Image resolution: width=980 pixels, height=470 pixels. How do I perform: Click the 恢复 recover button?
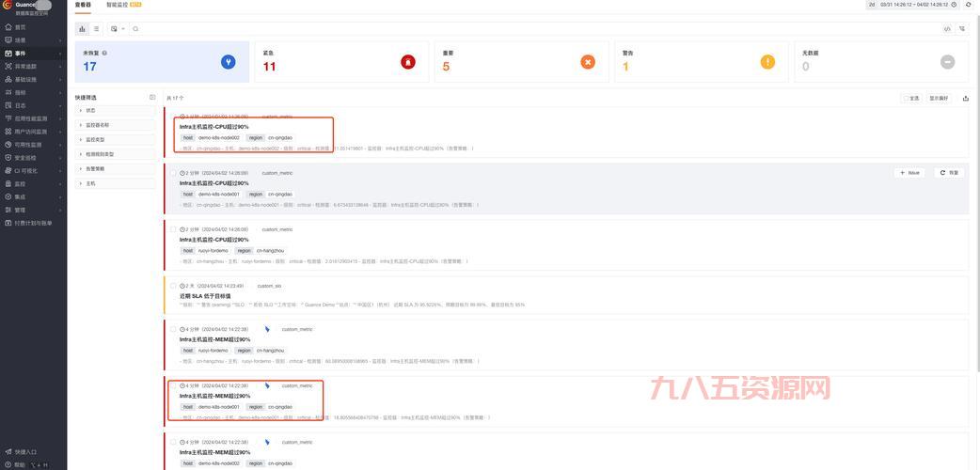[x=949, y=173]
